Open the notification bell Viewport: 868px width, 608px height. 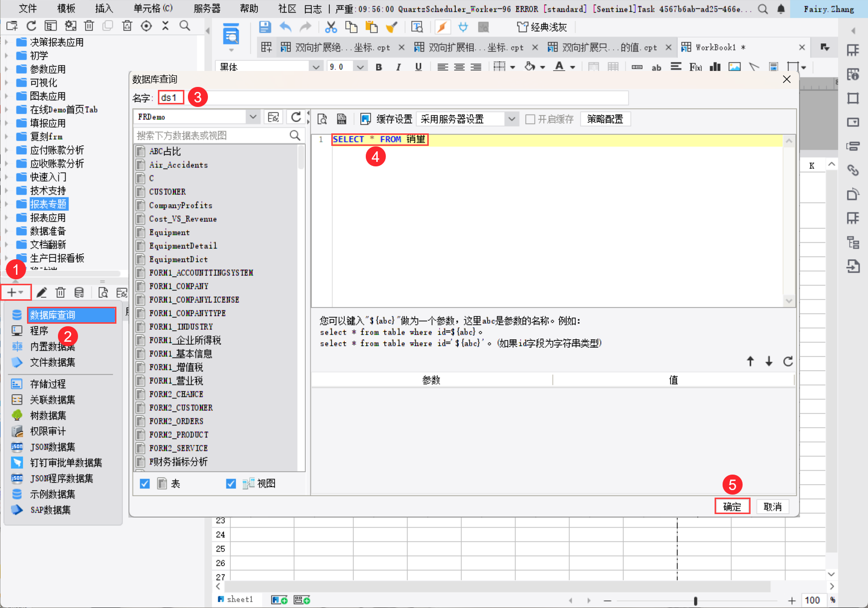tap(781, 9)
